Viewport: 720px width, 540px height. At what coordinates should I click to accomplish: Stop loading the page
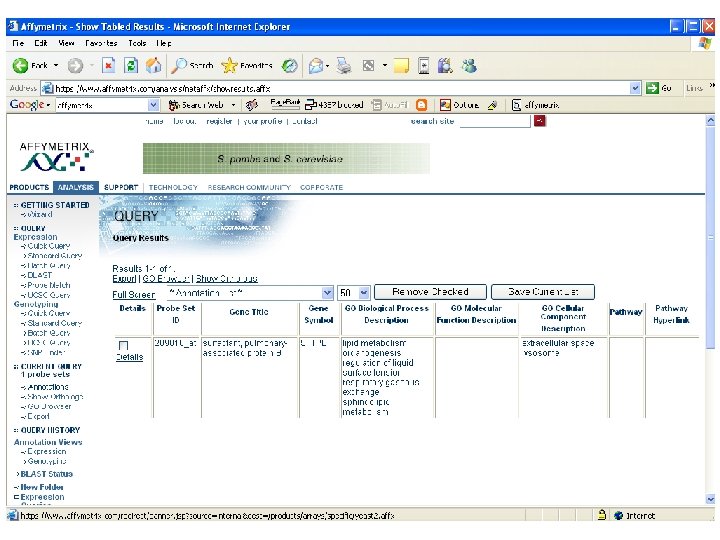click(x=108, y=66)
